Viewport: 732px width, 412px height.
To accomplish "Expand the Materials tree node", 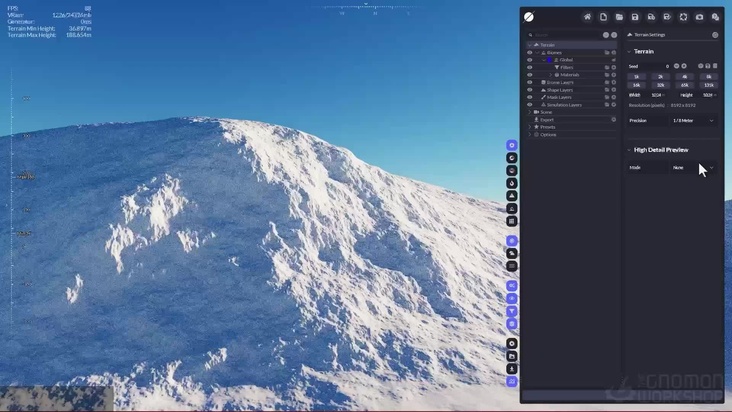I will tap(550, 75).
